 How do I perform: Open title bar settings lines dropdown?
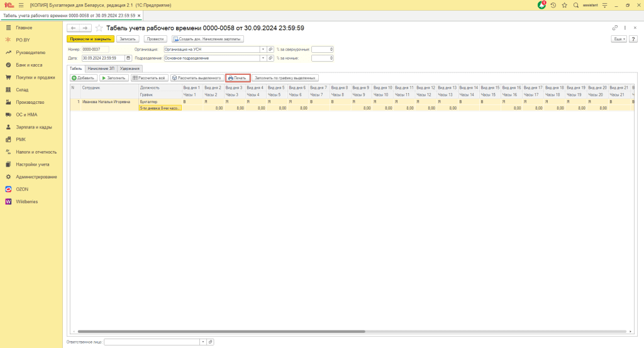point(604,5)
